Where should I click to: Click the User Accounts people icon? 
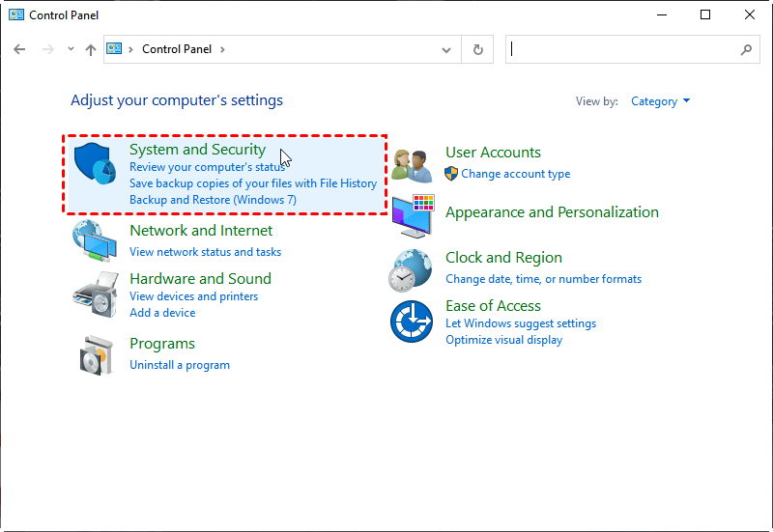point(412,165)
